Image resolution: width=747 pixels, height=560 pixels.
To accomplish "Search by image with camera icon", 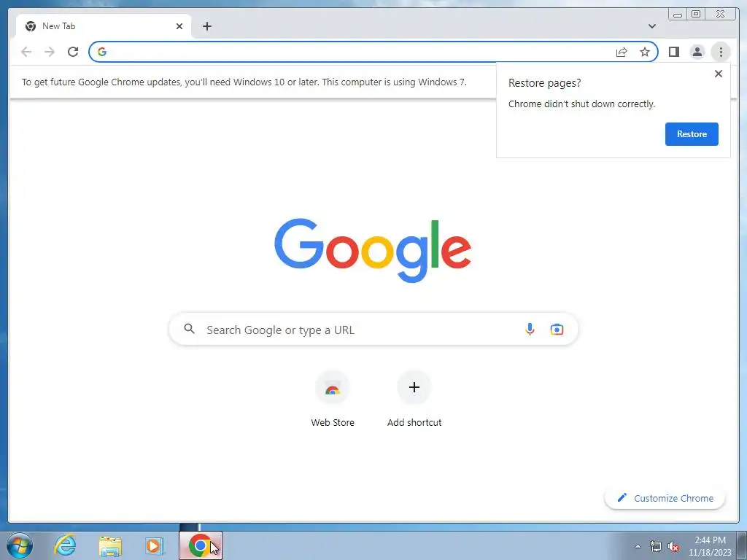I will (557, 329).
